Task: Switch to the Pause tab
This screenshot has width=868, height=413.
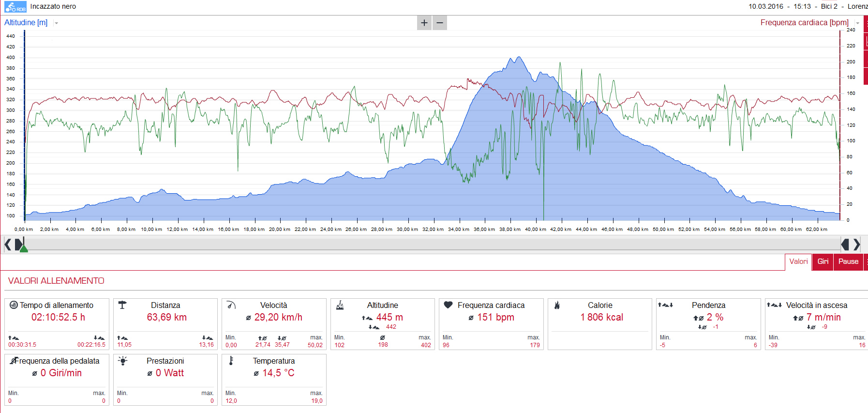Action: pyautogui.click(x=848, y=261)
